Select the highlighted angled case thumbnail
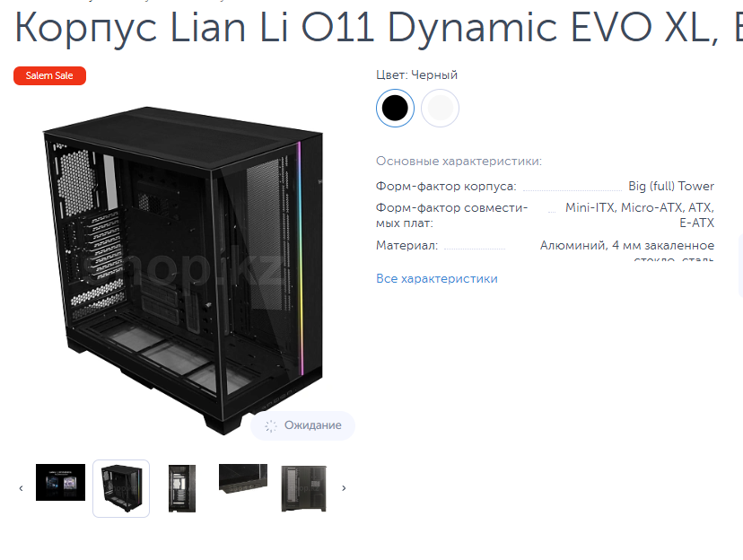 pyautogui.click(x=121, y=488)
